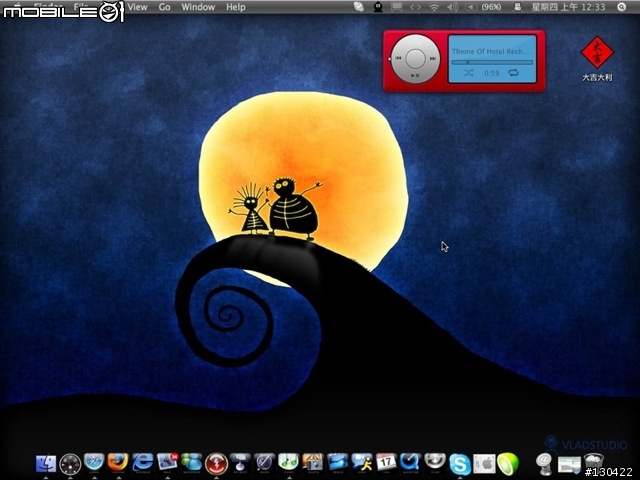Launch iChat from the Dock
Screen dimensions: 640x480
(362, 463)
